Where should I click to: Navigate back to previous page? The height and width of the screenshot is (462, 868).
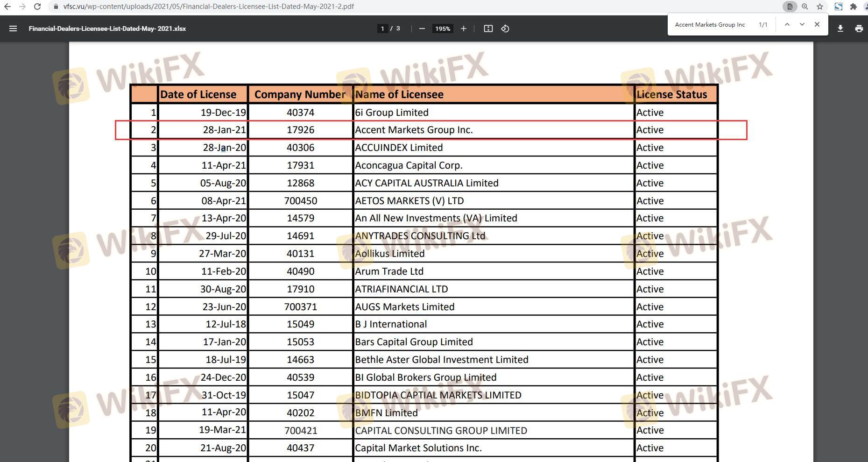point(7,7)
